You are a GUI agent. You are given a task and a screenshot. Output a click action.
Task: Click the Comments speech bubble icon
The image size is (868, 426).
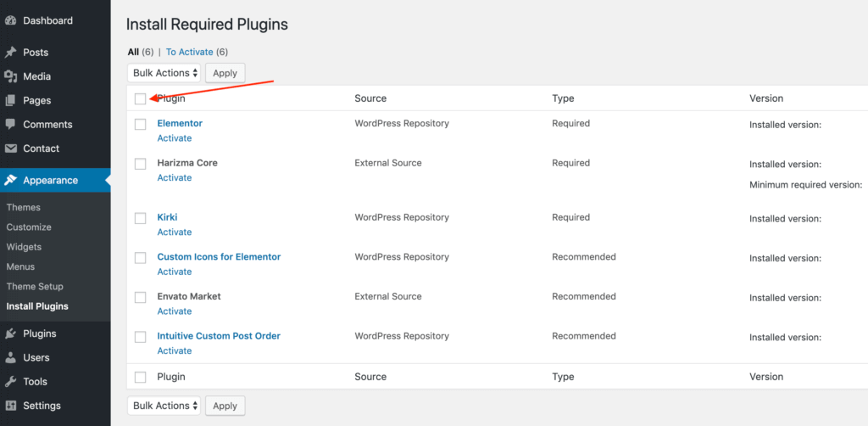pyautogui.click(x=11, y=124)
